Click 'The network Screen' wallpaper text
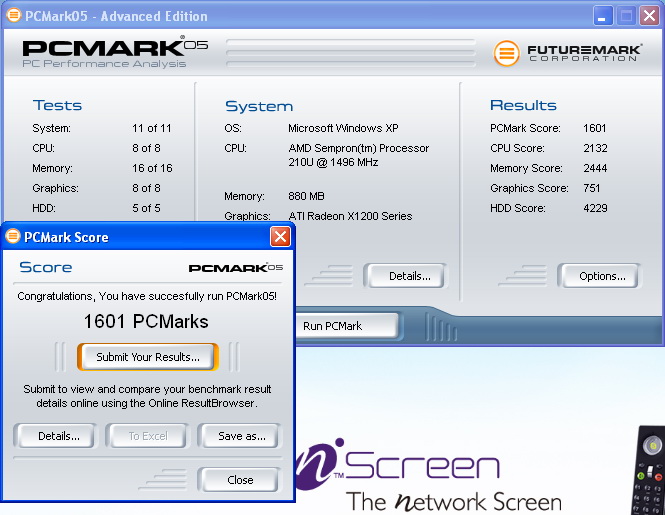 pyautogui.click(x=454, y=502)
